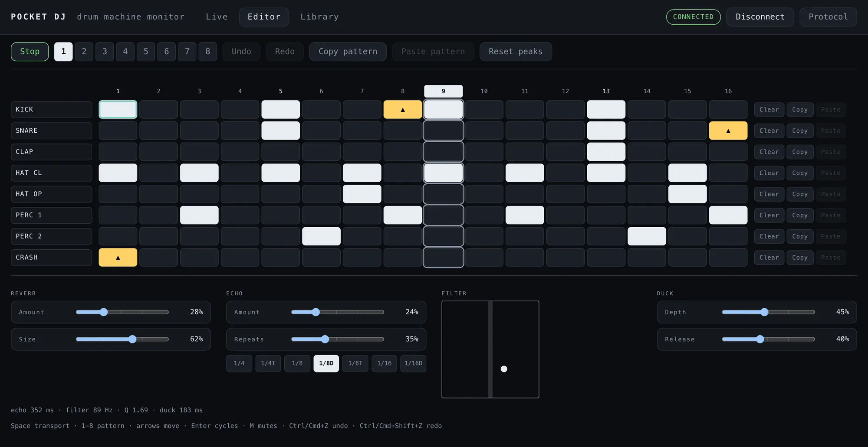Adjust the Duck Depth slider
Screen dimensions: 868x447
coord(768,312)
